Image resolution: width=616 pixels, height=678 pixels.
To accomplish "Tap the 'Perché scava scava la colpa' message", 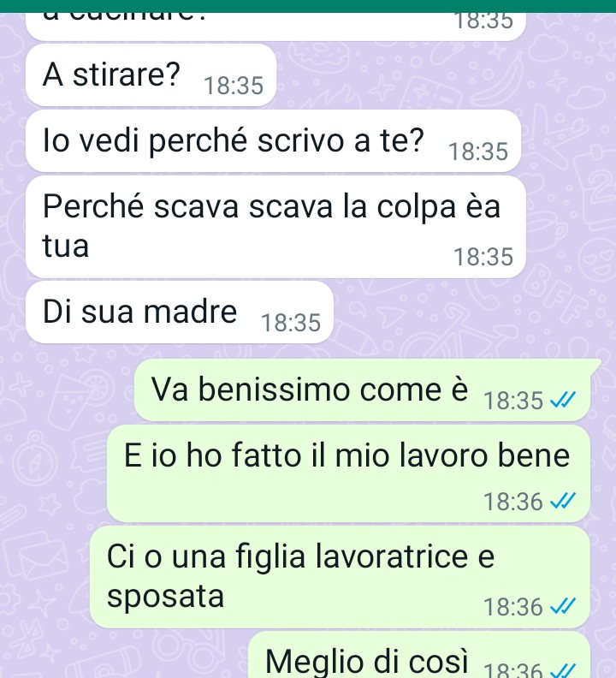I will 275,227.
